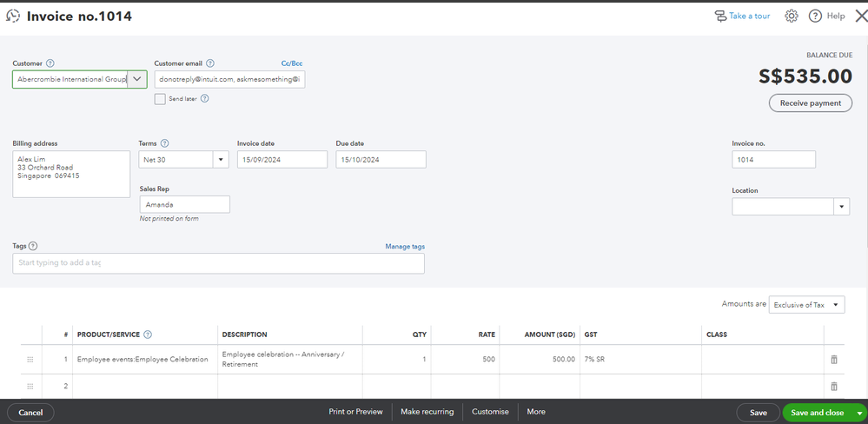Open the Amounts are tax dropdown

click(806, 304)
